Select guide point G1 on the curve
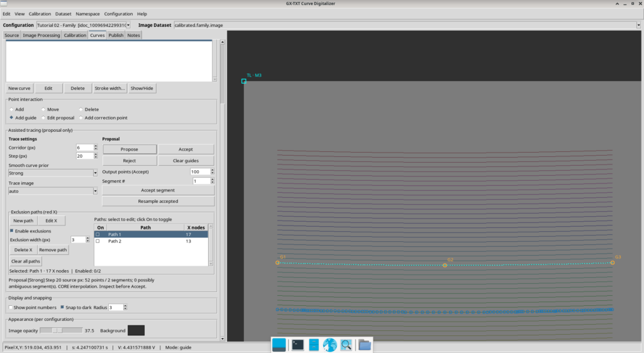The height and width of the screenshot is (353, 644). (x=277, y=263)
